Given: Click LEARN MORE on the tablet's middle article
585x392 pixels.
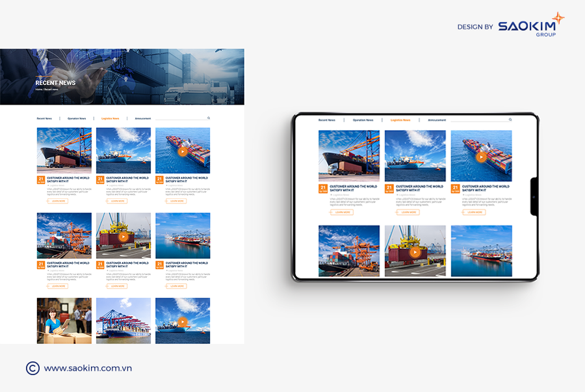Looking at the screenshot, I should coord(409,211).
